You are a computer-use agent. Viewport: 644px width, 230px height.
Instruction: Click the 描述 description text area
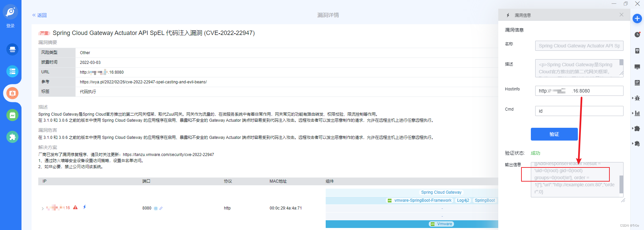pos(577,68)
